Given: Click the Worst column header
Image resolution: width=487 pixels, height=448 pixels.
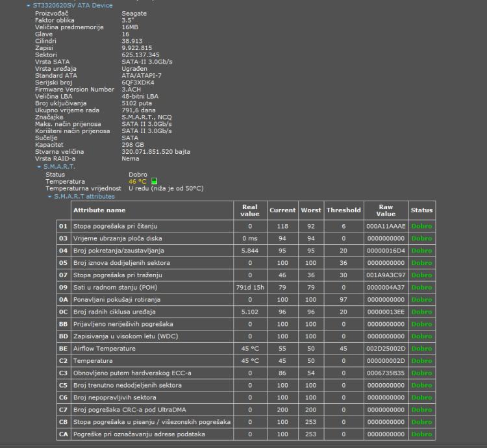Looking at the screenshot, I should [x=311, y=210].
